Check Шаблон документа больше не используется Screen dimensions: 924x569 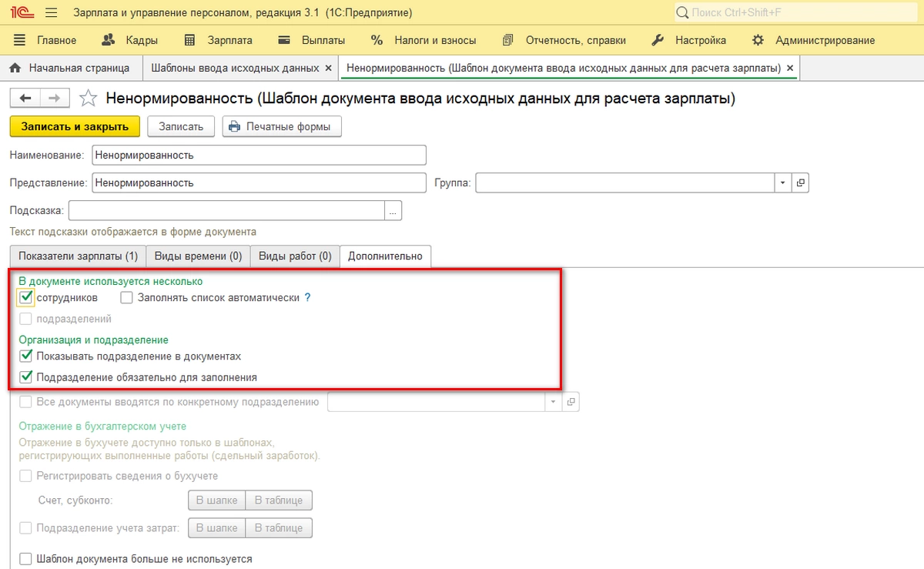click(x=26, y=559)
